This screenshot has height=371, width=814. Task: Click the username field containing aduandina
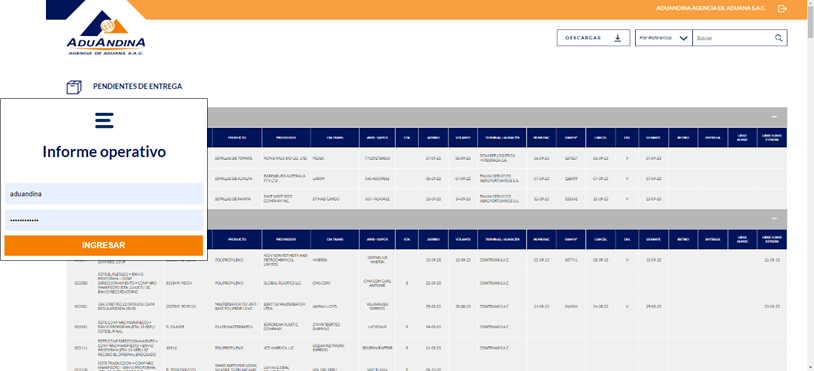104,194
